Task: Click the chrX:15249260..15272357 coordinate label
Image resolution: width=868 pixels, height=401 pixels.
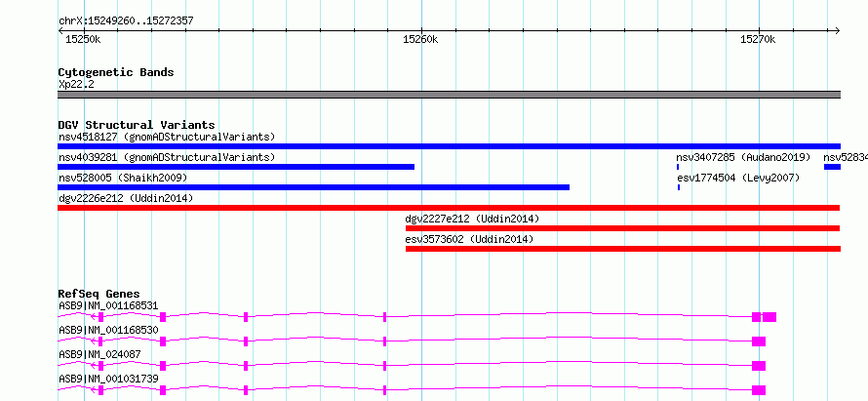Action: (x=126, y=21)
